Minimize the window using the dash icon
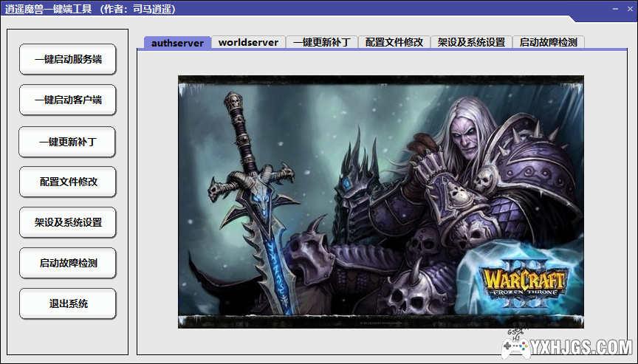This screenshot has width=638, height=364. 614,7
